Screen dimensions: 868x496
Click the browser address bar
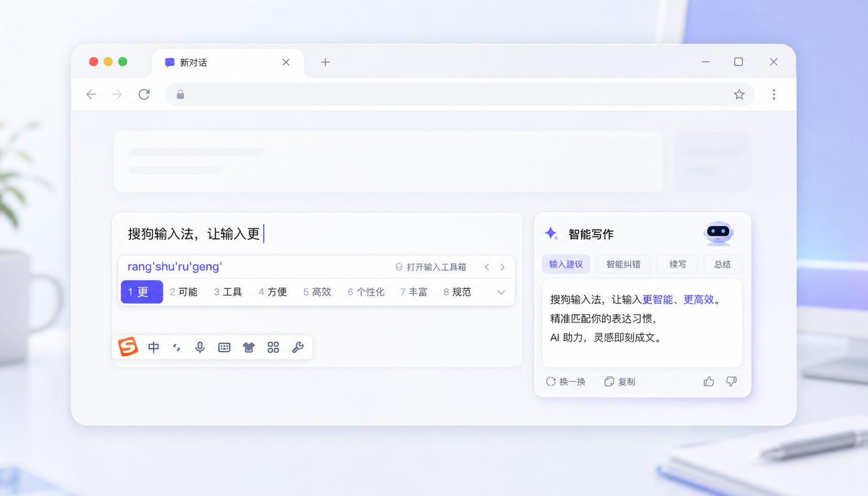click(460, 94)
